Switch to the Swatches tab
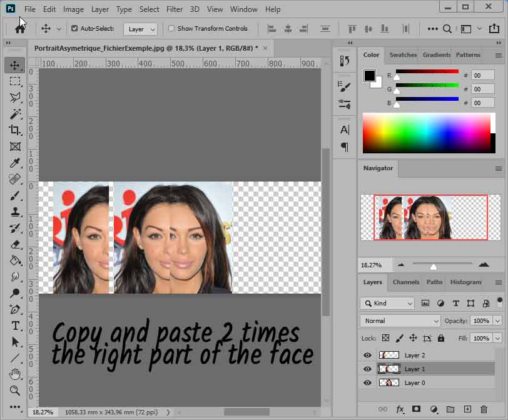The width and height of the screenshot is (508, 420). [x=403, y=55]
